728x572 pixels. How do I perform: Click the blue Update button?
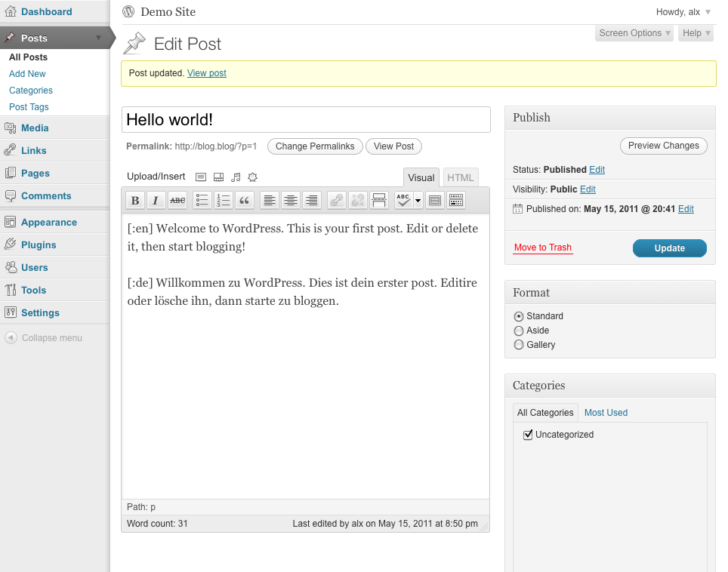coord(670,248)
